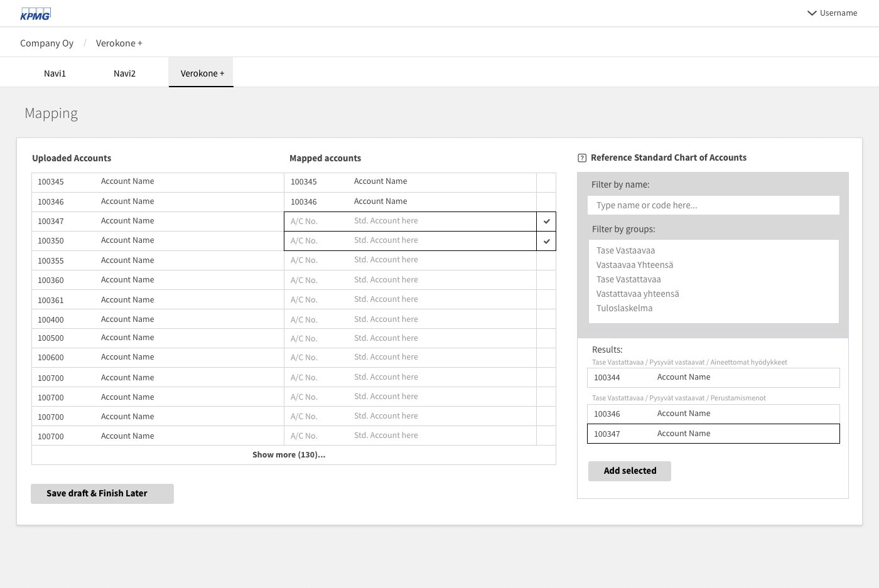Click the Save draft & Finish Later button

click(x=102, y=493)
